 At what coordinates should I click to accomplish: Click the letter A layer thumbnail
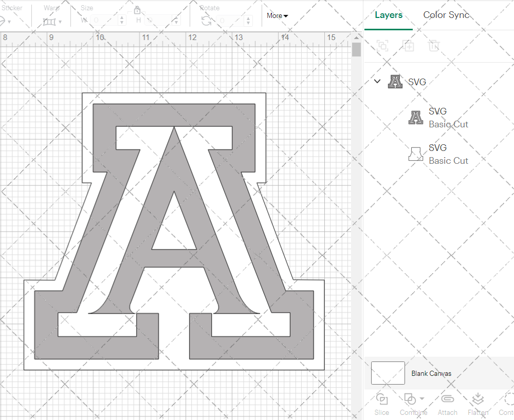click(416, 118)
